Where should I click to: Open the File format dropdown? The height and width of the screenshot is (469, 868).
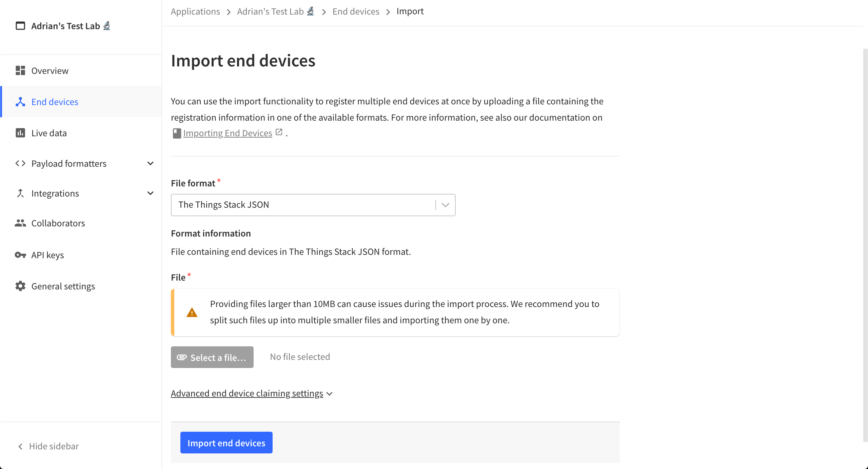445,205
